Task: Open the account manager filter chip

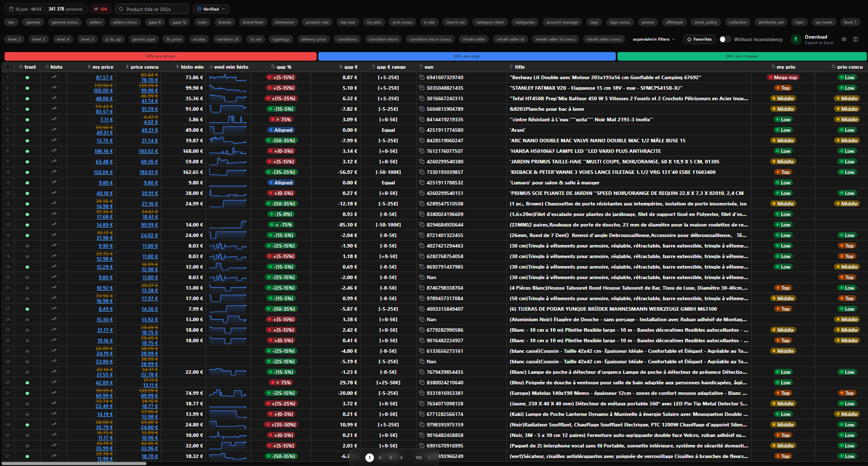Action: (x=562, y=22)
